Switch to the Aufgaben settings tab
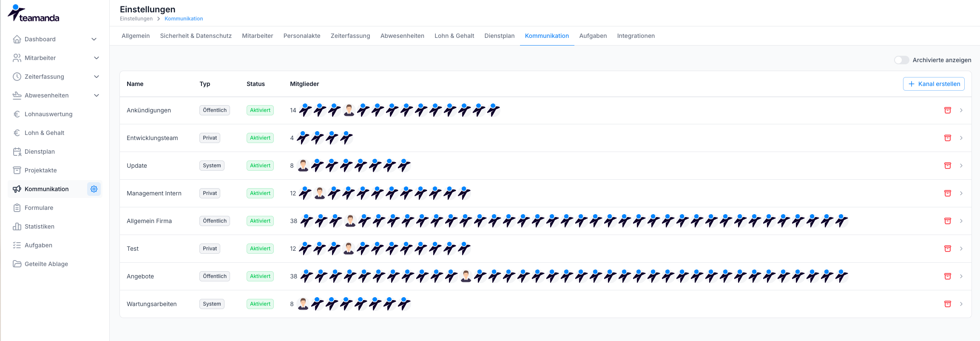The image size is (980, 341). click(593, 36)
